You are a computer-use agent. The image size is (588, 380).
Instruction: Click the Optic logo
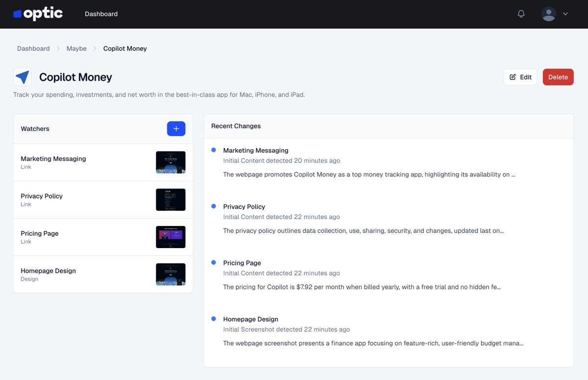[38, 14]
